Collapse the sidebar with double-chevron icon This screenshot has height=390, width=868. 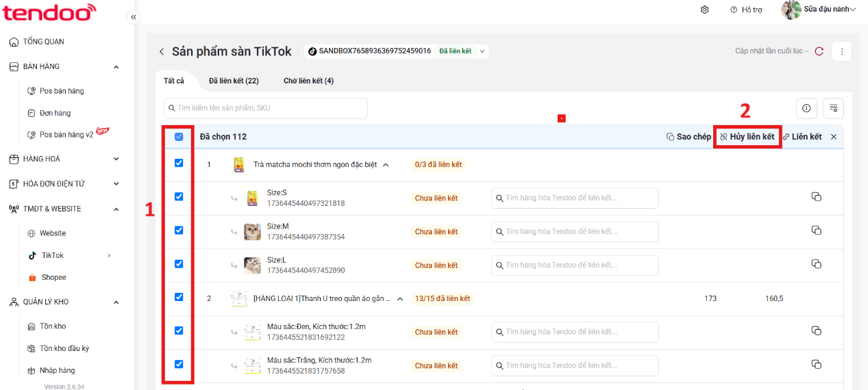pyautogui.click(x=134, y=17)
